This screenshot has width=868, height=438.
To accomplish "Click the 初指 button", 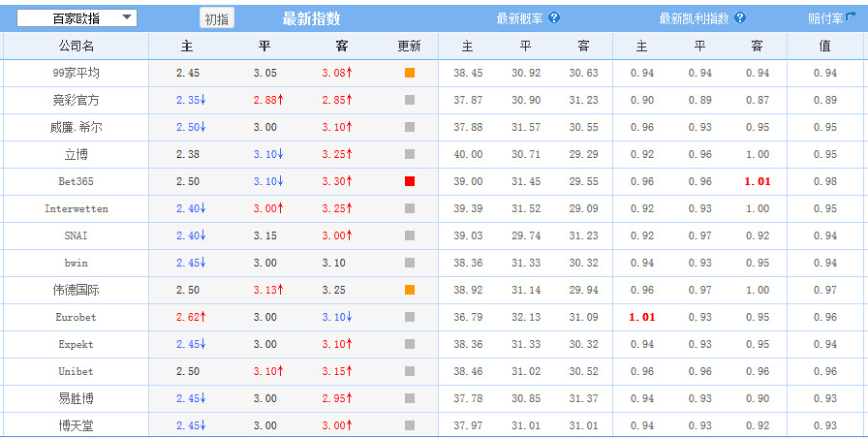I will click(217, 18).
